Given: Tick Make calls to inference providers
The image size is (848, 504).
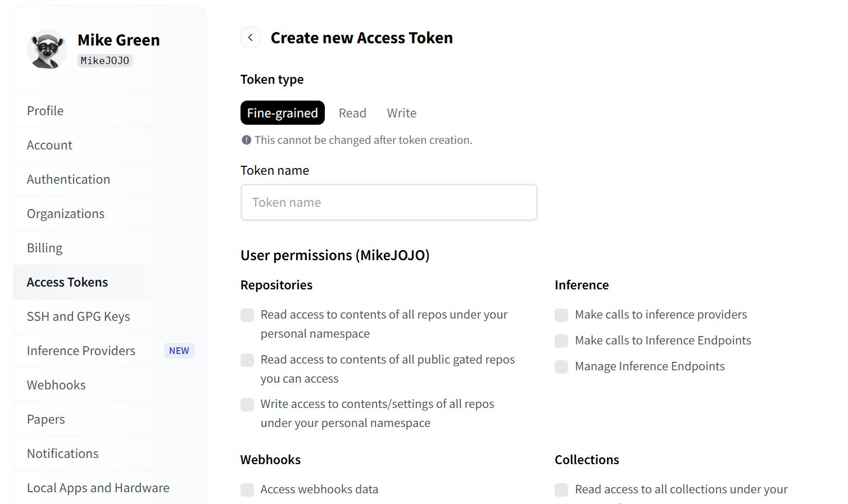Looking at the screenshot, I should tap(561, 315).
